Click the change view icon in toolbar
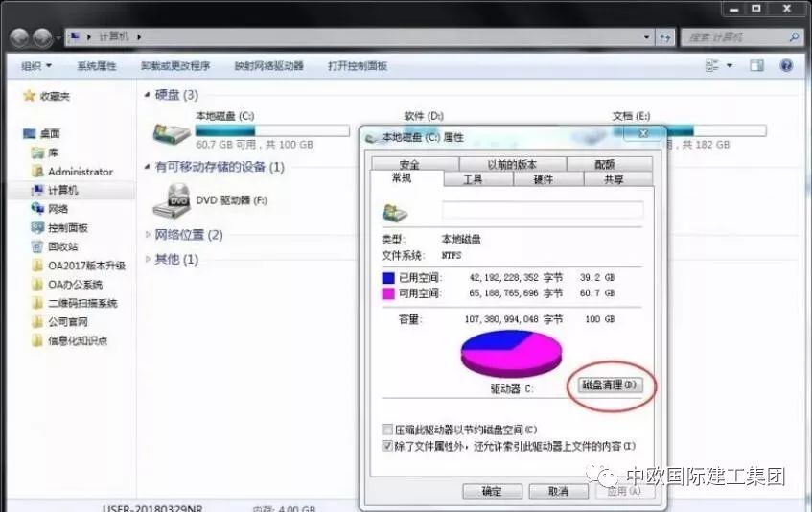812x512 pixels. [712, 65]
